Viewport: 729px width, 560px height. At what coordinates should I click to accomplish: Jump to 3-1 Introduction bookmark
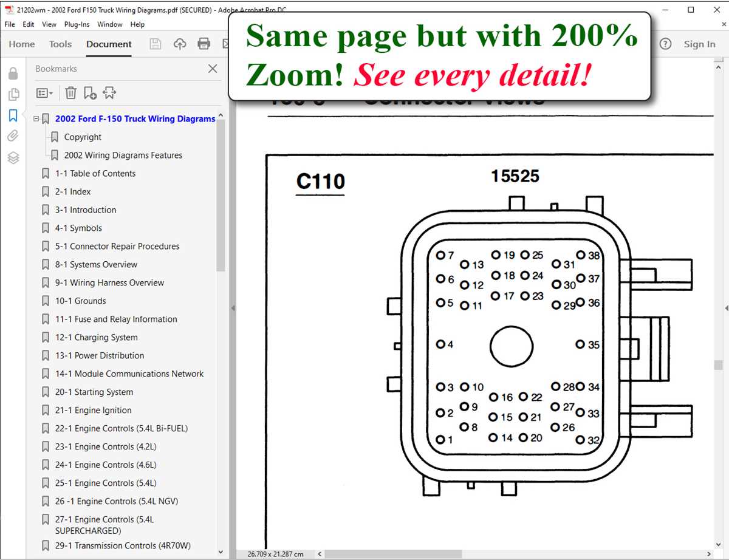point(86,210)
